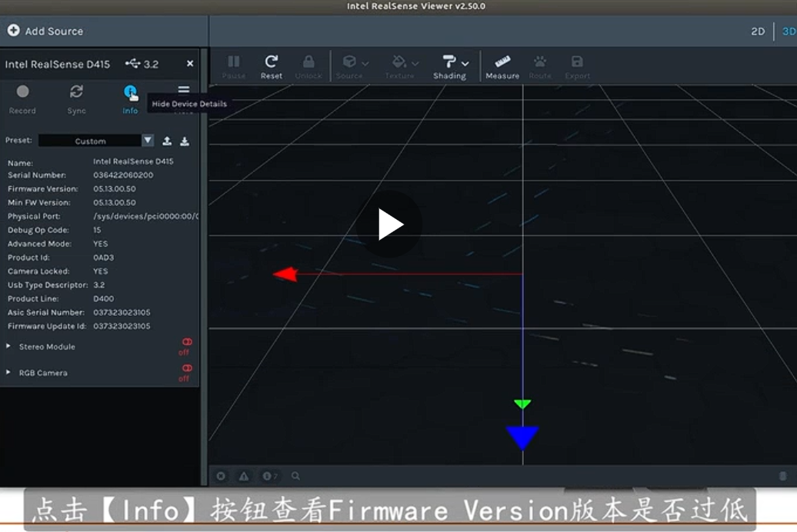This screenshot has height=532, width=797.
Task: Close the Intel RealSense D415 device panel
Action: 190,64
